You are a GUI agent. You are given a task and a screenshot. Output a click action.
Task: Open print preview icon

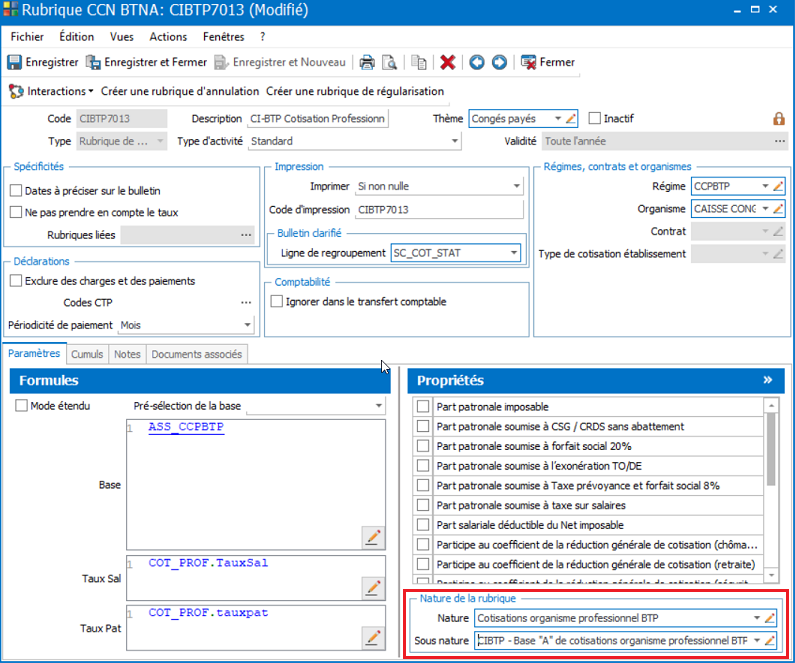click(389, 62)
